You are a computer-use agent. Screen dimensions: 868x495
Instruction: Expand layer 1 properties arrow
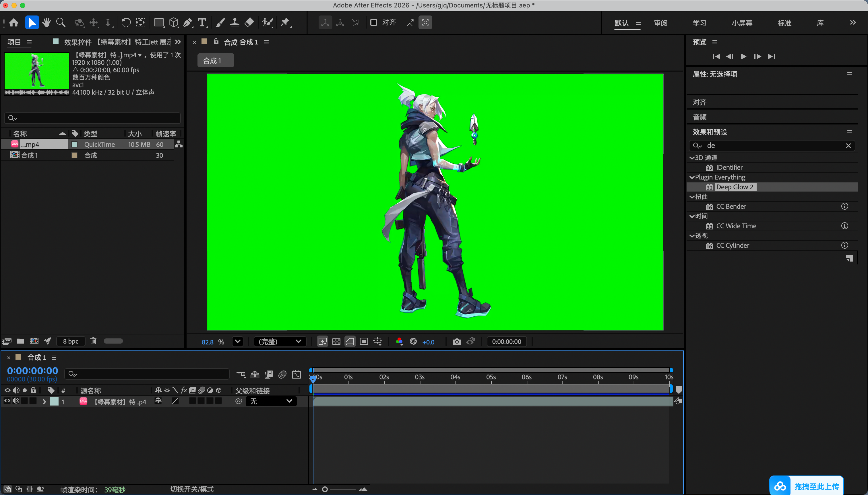coord(44,402)
